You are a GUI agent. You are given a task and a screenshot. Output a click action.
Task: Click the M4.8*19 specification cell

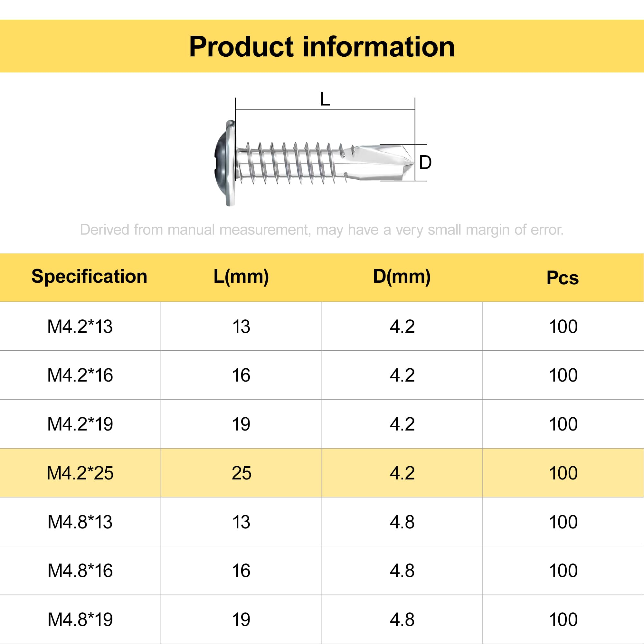pyautogui.click(x=80, y=620)
